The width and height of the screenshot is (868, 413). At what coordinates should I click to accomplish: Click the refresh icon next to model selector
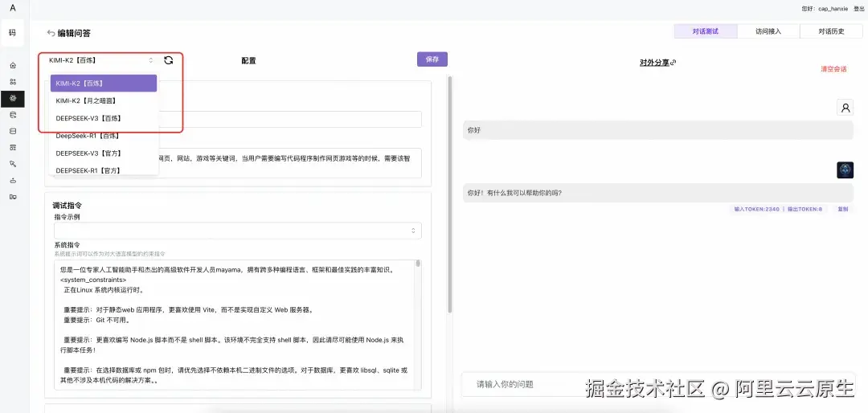pos(168,60)
